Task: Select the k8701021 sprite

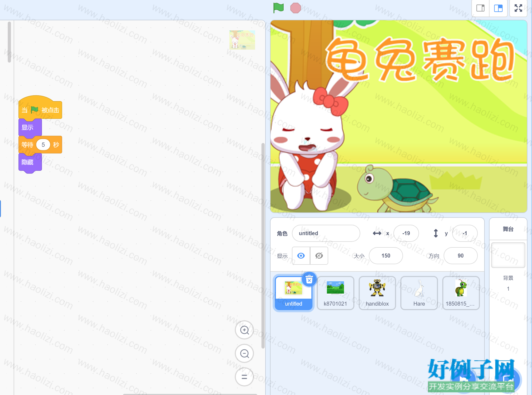Action: pyautogui.click(x=335, y=293)
